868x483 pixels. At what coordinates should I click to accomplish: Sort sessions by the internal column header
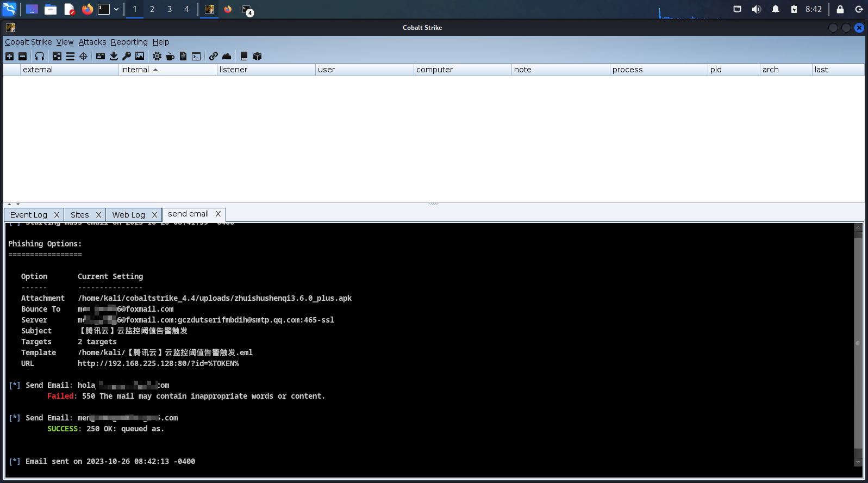pyautogui.click(x=167, y=70)
